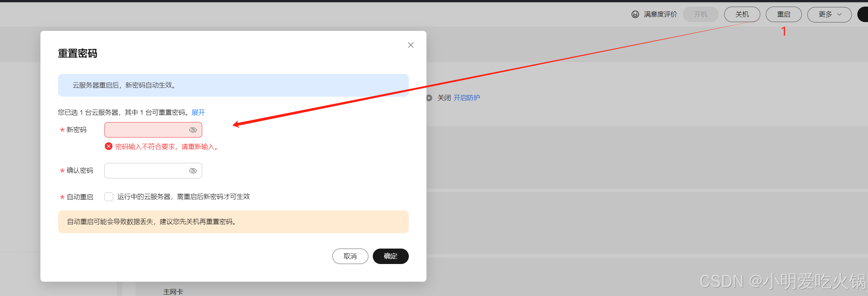Click the 满意度评价 text link
Viewport: 868px width, 296px height.
pos(660,14)
